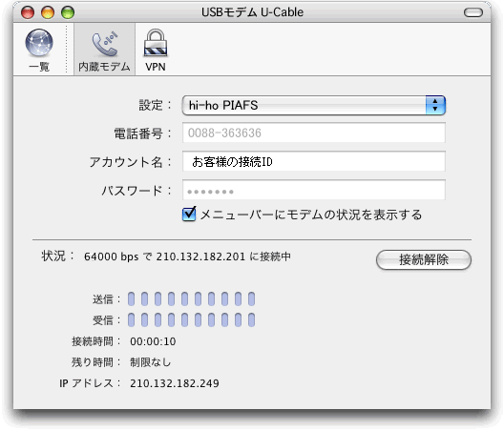Screen dimensions: 504x431
Task: Click the 接続解除 disconnect button
Action: 423,259
